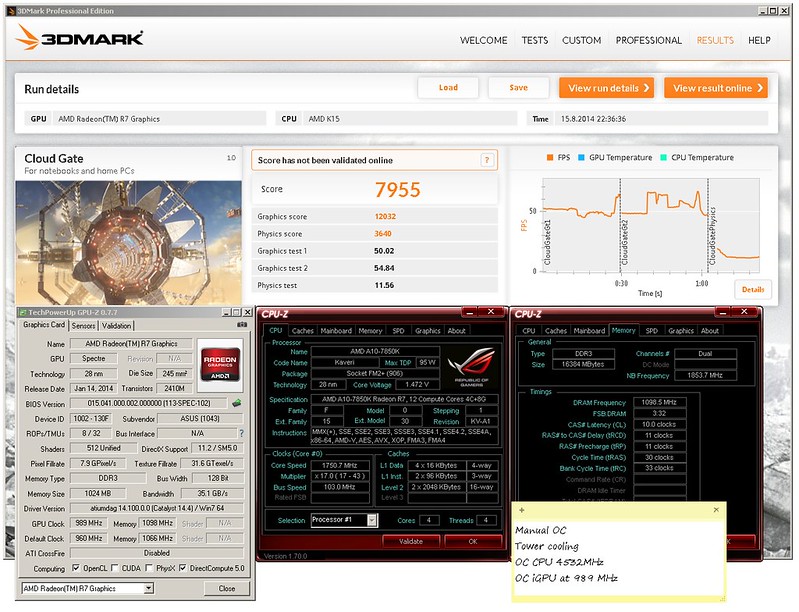Open the Processor #1 selection dropdown
The height and width of the screenshot is (612, 799).
pos(372,520)
